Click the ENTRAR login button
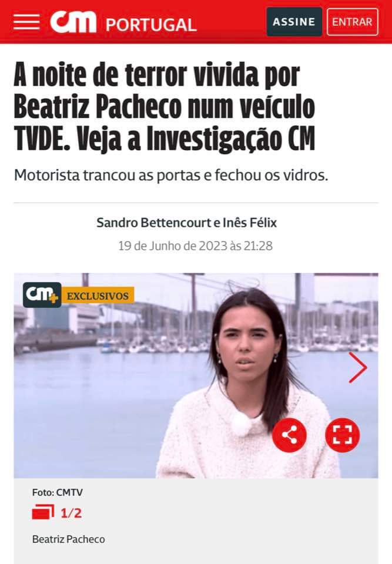392x564 pixels. pyautogui.click(x=353, y=22)
